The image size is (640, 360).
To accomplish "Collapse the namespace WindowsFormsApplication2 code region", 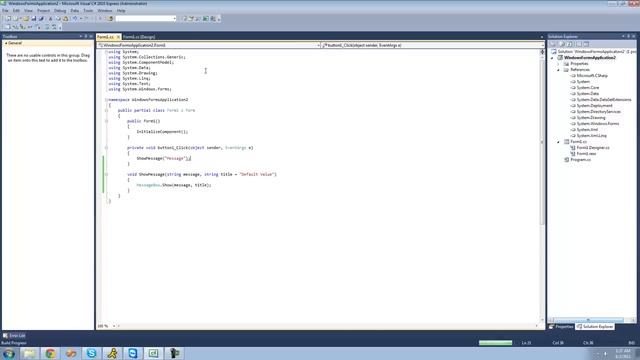I will click(107, 100).
